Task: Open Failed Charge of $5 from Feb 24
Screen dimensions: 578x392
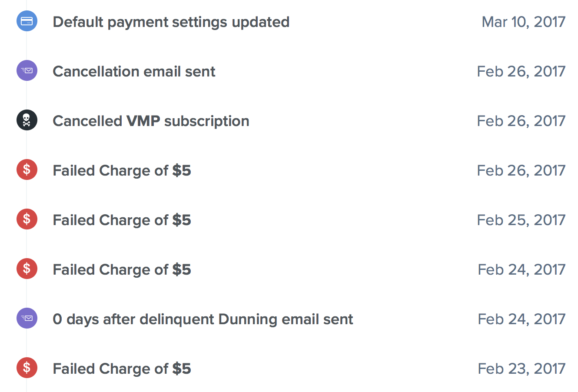Action: tap(122, 269)
